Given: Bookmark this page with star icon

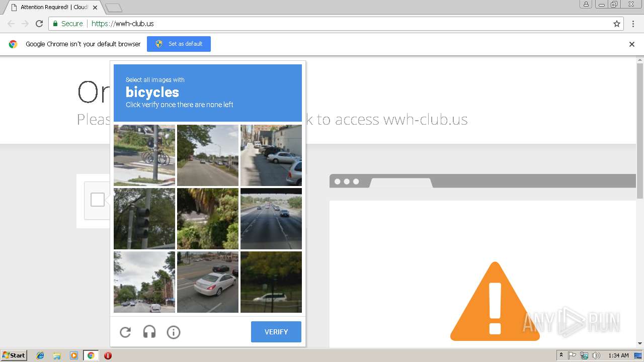Looking at the screenshot, I should coord(617,24).
